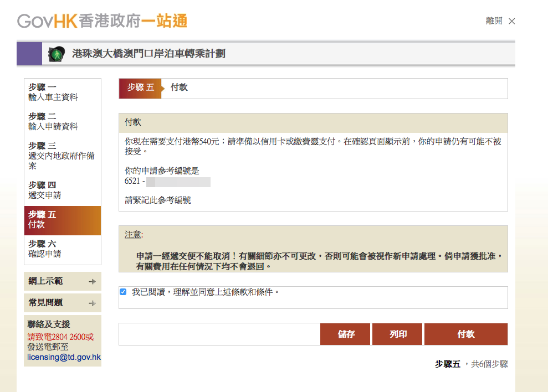
Task: Go to 步驟六 確認申請
Action: pos(45,249)
